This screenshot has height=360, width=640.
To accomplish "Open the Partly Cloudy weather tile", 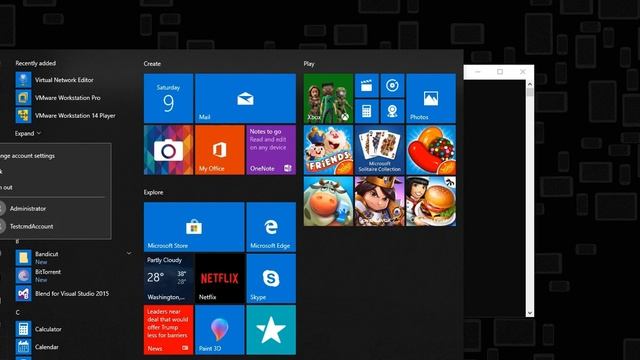I will [x=169, y=278].
